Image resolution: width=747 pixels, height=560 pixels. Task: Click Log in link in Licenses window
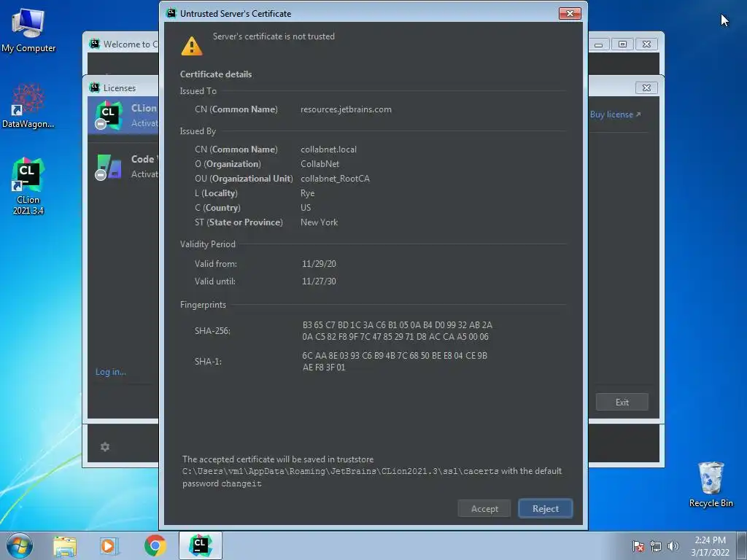point(111,371)
